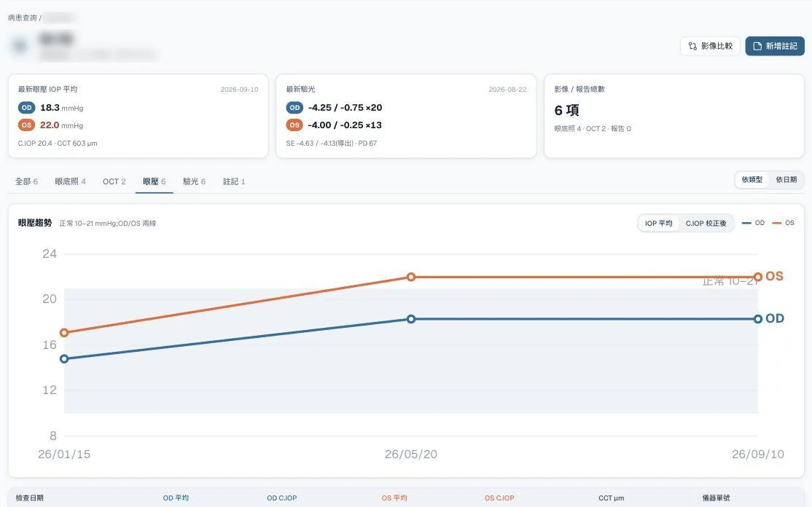This screenshot has height=507, width=812.
Task: Switch chart to IOP 平均
Action: [x=659, y=224]
